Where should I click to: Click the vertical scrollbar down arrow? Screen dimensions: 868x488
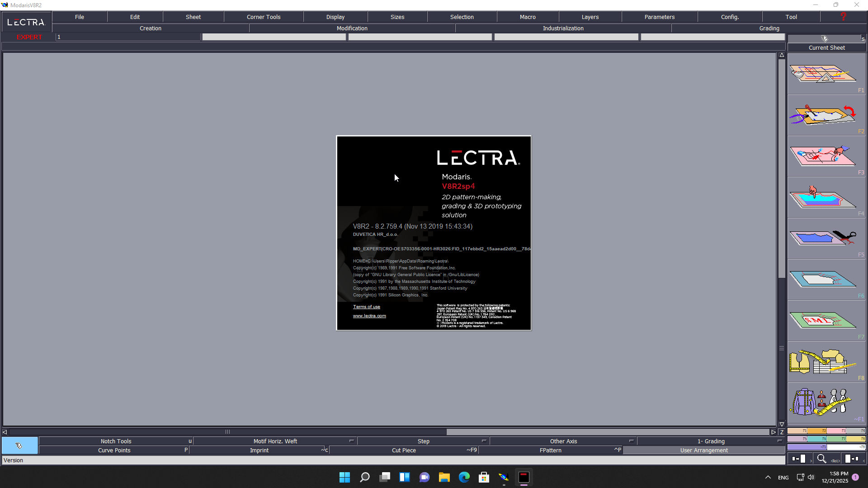tap(782, 424)
